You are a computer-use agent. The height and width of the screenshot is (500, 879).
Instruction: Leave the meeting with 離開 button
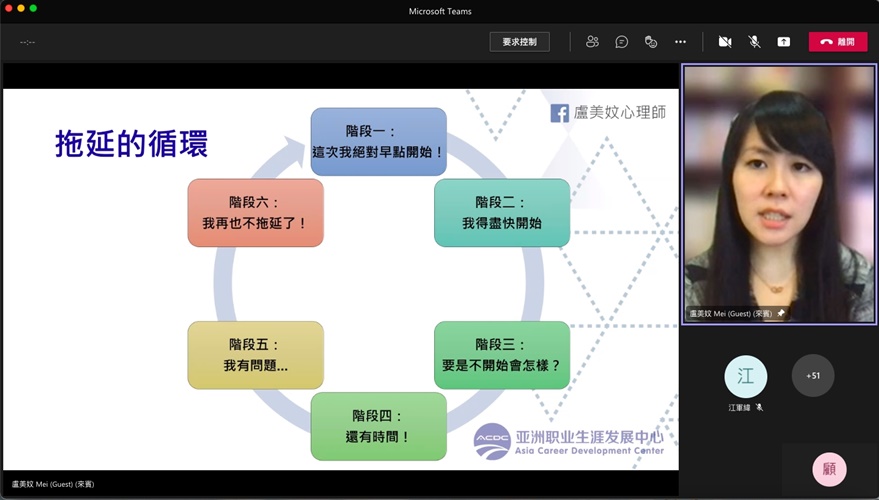837,42
